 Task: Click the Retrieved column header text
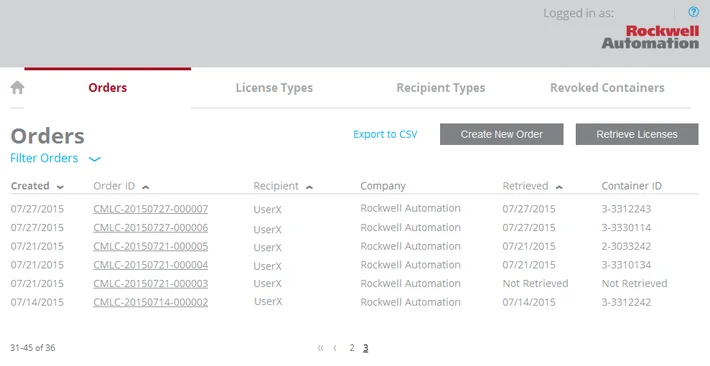click(x=525, y=186)
